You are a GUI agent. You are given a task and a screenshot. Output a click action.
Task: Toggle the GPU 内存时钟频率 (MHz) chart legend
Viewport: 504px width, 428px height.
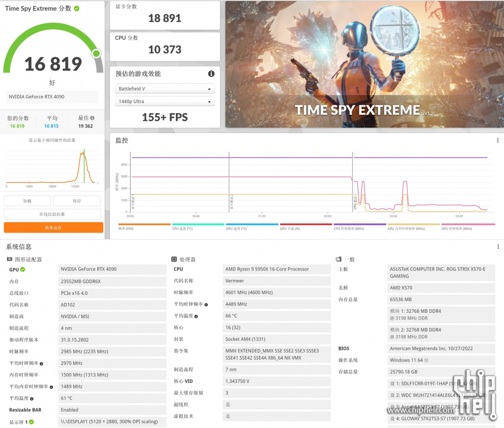click(413, 227)
